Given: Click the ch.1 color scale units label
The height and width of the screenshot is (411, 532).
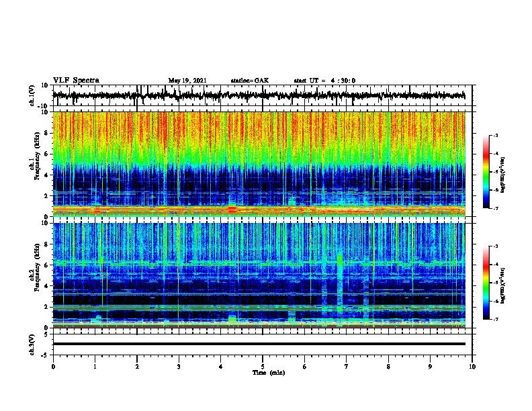Looking at the screenshot, I should 503,175.
